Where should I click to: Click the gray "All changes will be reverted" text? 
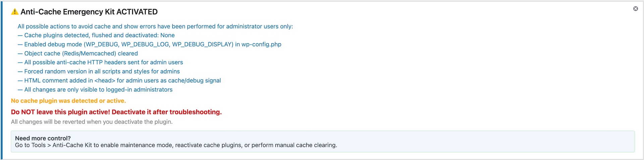92,122
